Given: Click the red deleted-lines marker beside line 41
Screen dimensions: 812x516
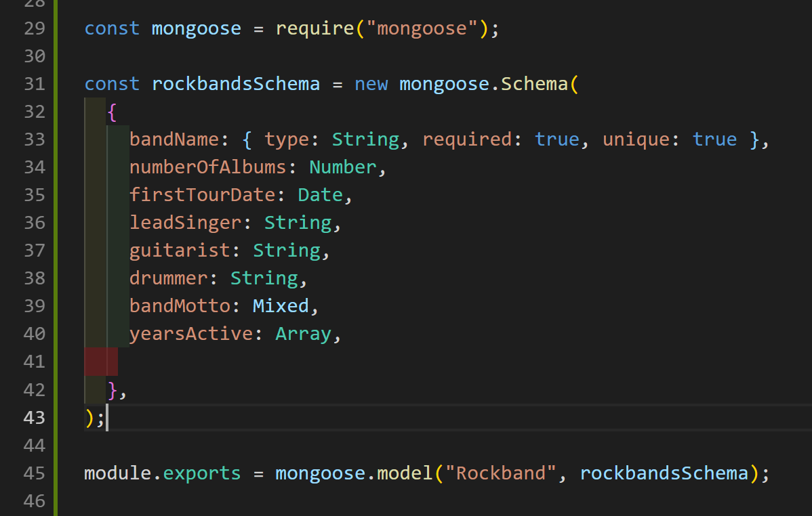Looking at the screenshot, I should click(x=100, y=362).
